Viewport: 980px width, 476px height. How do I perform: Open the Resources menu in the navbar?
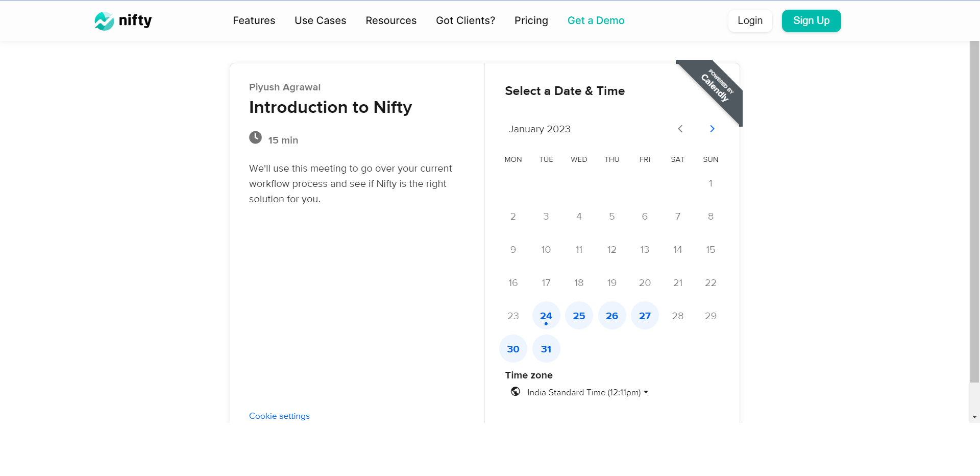point(391,20)
